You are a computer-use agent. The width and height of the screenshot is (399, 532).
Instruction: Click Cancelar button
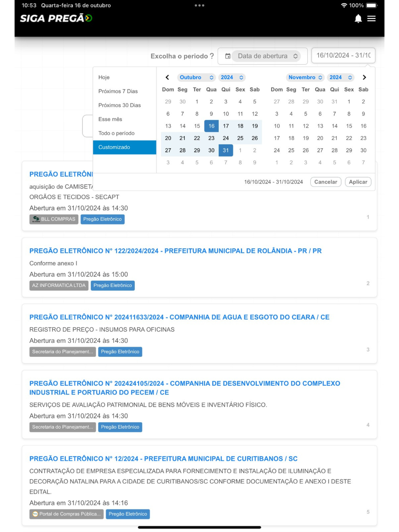tap(326, 182)
